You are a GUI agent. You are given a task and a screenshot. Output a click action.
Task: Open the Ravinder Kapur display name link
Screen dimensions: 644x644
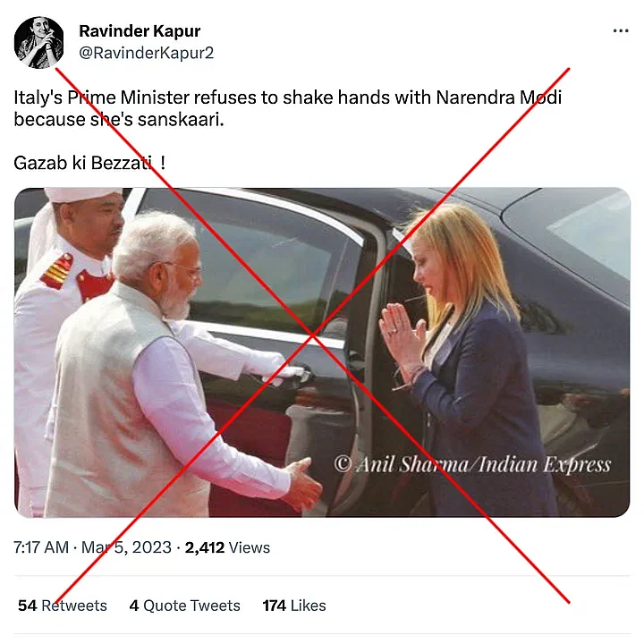[140, 31]
